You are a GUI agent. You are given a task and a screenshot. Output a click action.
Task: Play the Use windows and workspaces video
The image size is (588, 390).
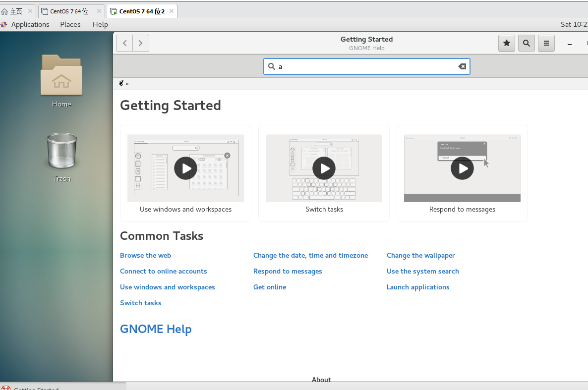point(185,168)
